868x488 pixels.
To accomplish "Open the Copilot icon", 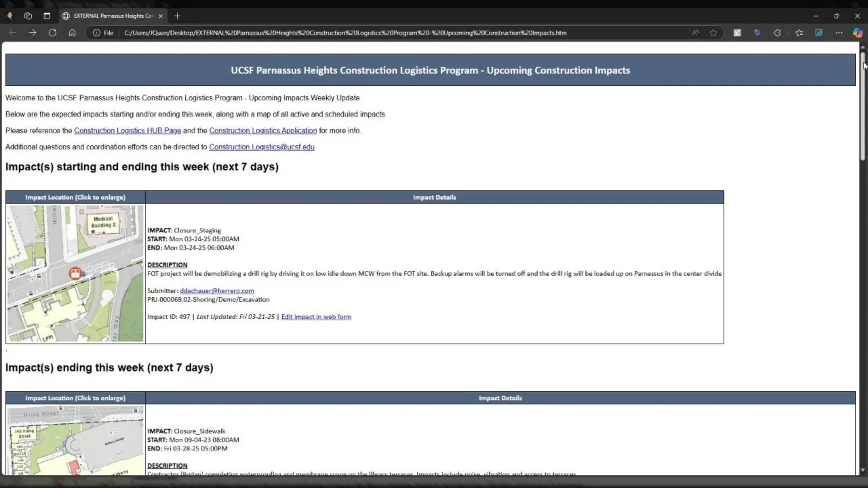I will tap(857, 33).
